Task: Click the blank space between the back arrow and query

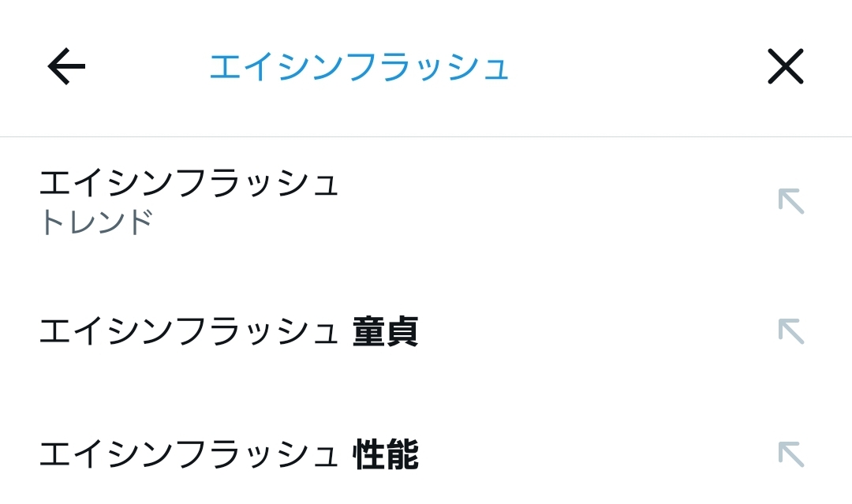Action: coord(146,67)
